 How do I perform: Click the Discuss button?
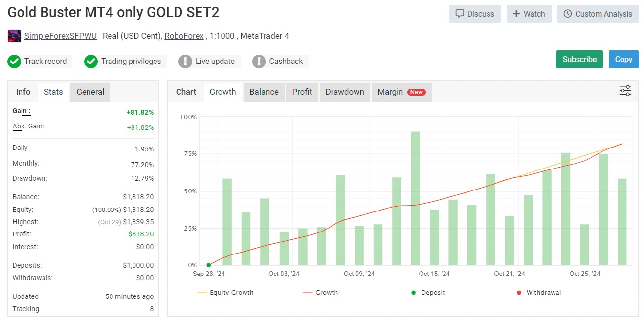(x=475, y=14)
